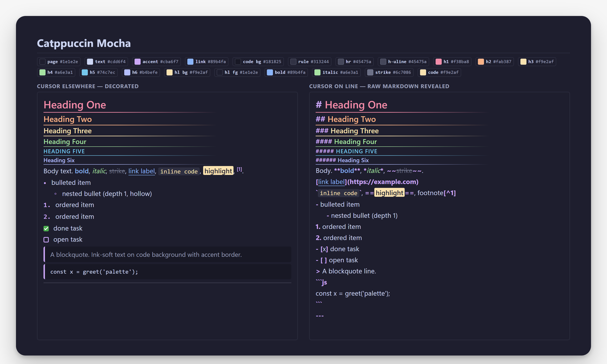The width and height of the screenshot is (607, 364).
Task: Click the ```js code fence line
Action: point(322,282)
